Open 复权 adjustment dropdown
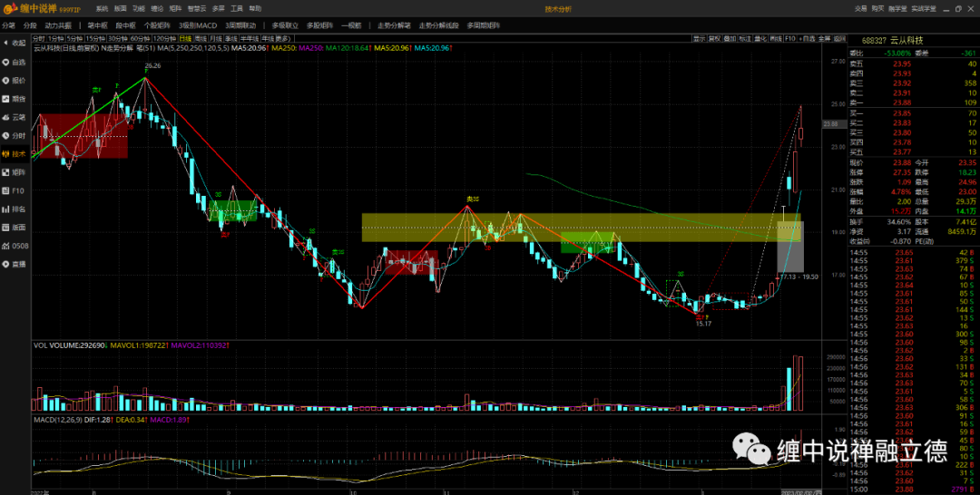980x495 pixels. click(x=714, y=39)
